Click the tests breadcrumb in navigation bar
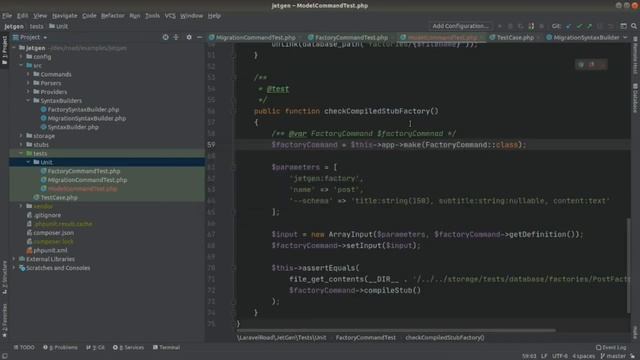Image resolution: width=640 pixels, height=360 pixels. [x=36, y=26]
